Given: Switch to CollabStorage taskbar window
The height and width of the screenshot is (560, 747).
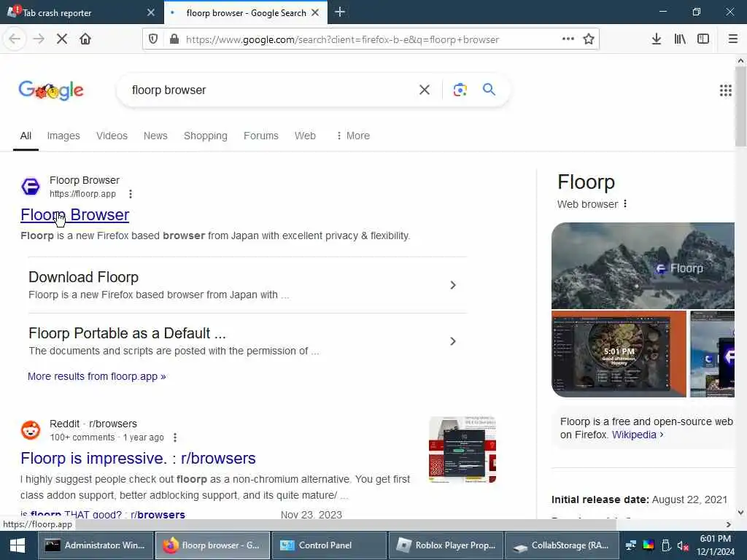Looking at the screenshot, I should click(x=562, y=545).
